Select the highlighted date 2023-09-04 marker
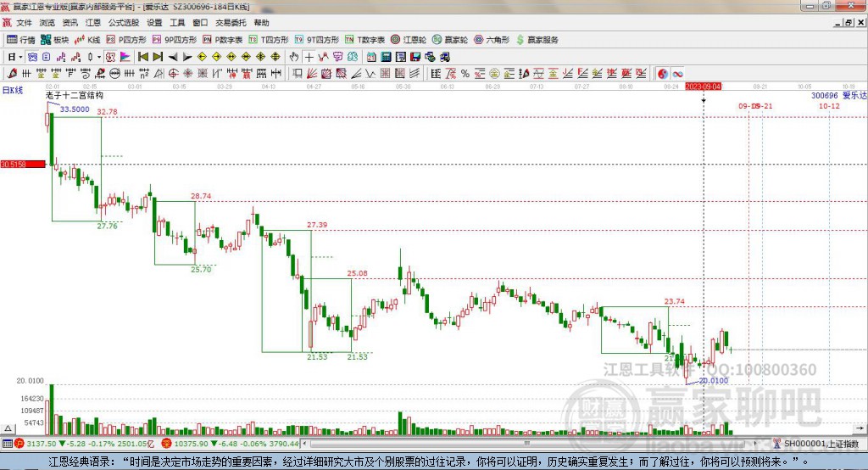Viewport: 868px width, 470px height. pos(703,87)
